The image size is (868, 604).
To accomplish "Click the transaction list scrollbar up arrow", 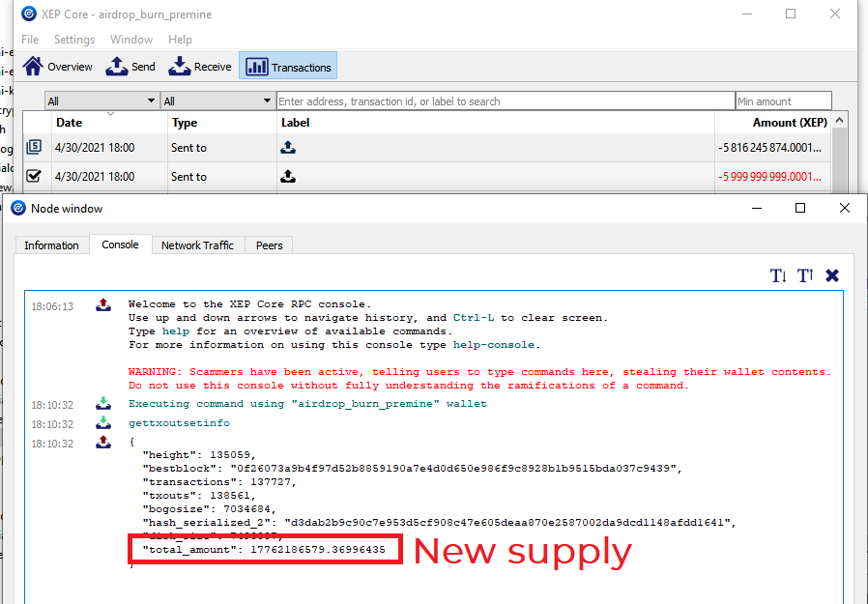I will [x=839, y=120].
